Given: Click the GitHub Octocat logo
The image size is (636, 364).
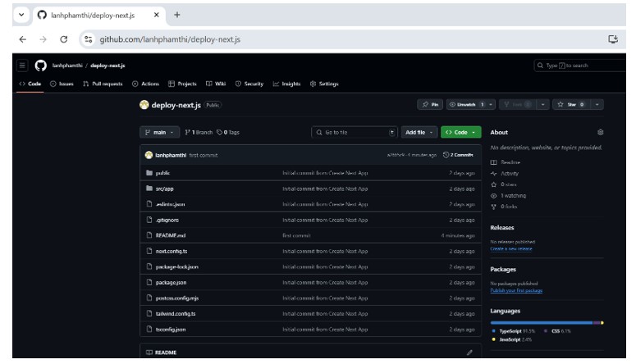Looking at the screenshot, I should (40, 66).
